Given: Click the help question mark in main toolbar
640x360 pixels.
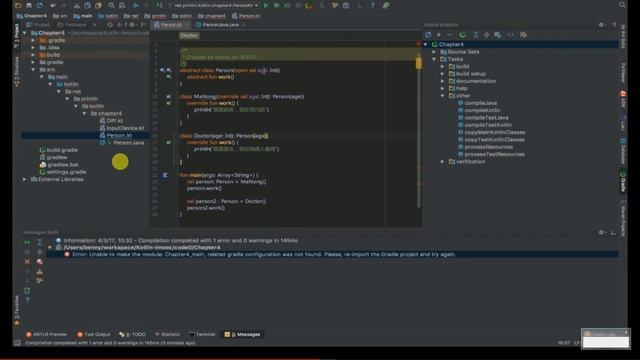Looking at the screenshot, I should 372,5.
